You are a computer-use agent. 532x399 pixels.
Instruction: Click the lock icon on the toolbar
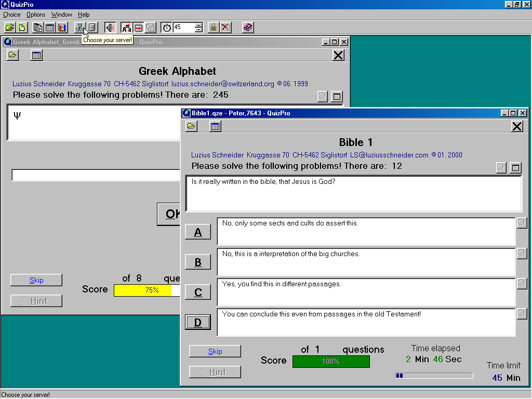tap(213, 28)
